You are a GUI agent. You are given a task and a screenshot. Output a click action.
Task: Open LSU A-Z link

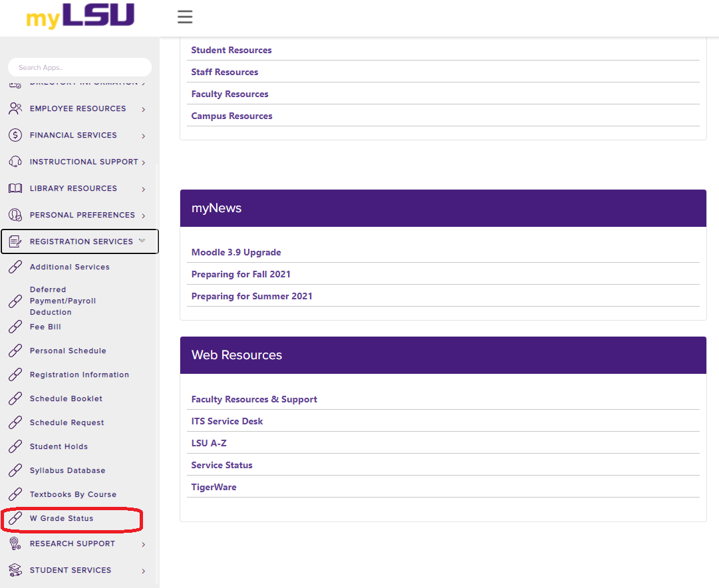click(x=209, y=444)
